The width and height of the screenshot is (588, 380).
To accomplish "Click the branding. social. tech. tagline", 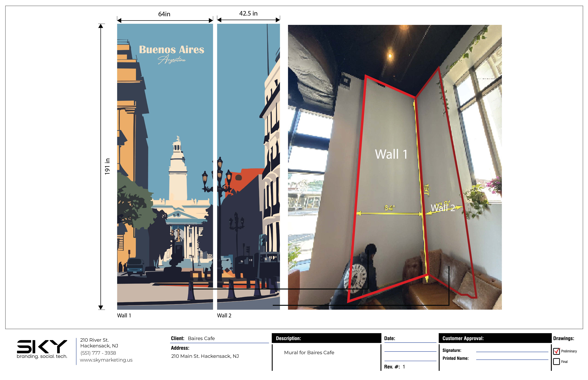I will click(x=42, y=356).
